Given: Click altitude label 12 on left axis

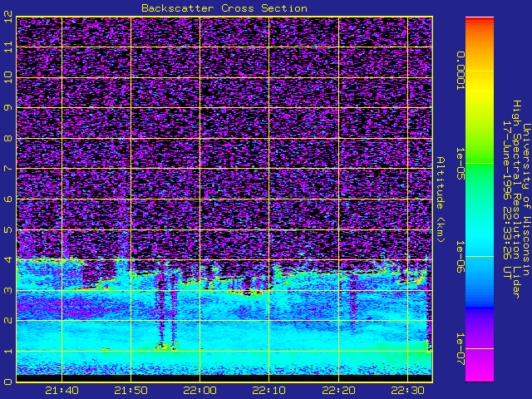Looking at the screenshot, I should pos(8,17).
